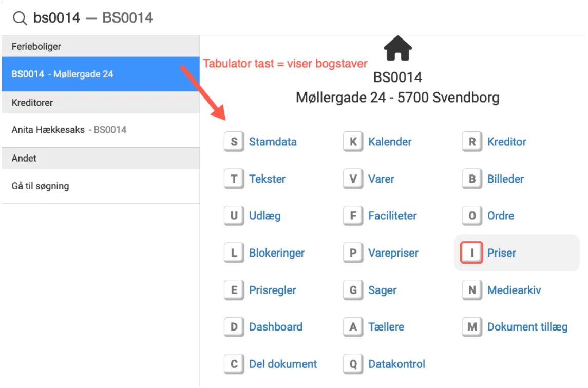588x388 pixels.
Task: Click the highlighted I key icon
Action: tap(471, 253)
